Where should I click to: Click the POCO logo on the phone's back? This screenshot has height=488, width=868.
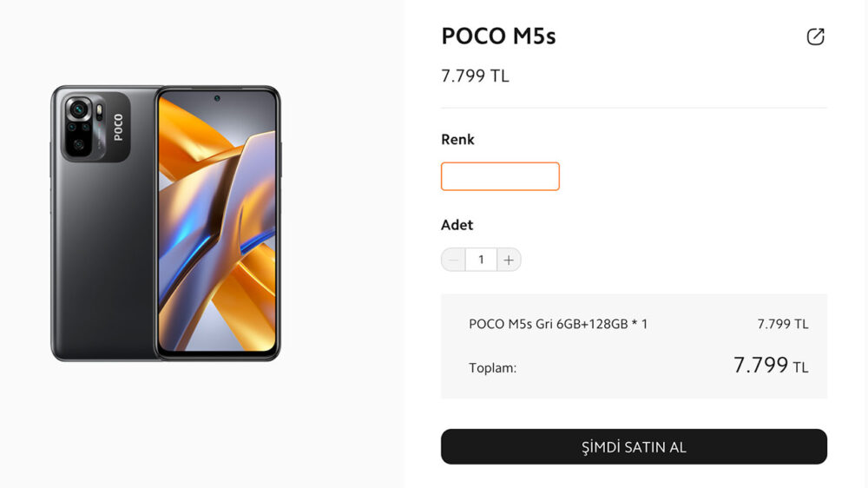[118, 128]
